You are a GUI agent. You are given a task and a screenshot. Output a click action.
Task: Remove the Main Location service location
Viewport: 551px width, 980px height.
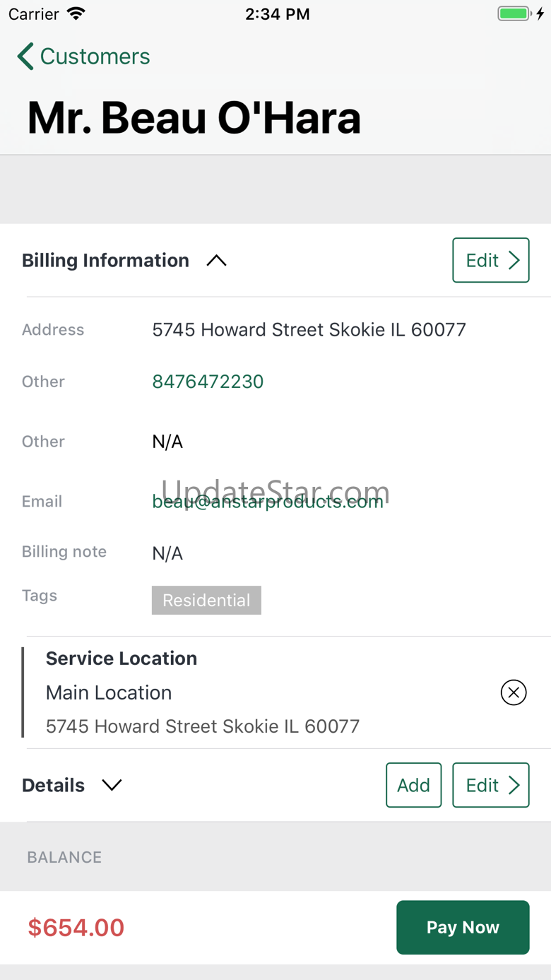click(x=514, y=692)
